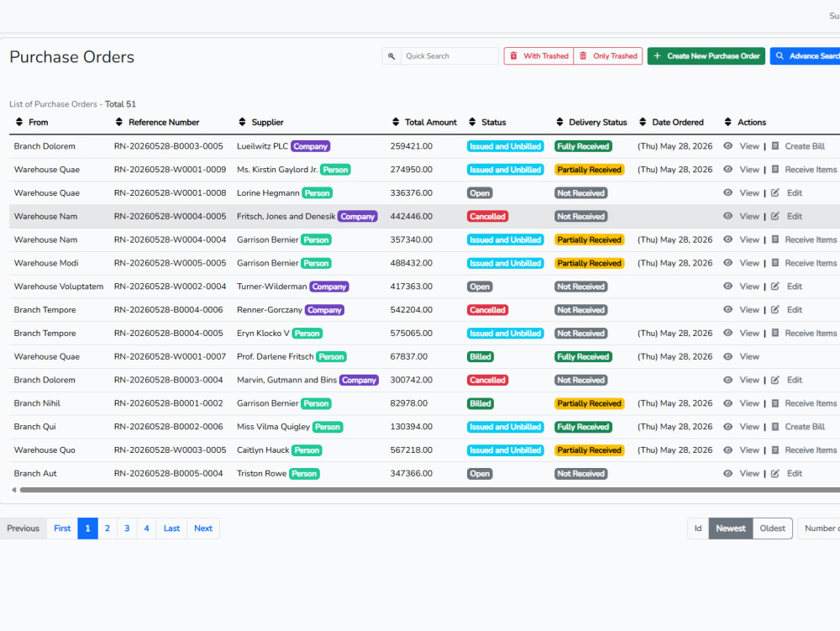Sort by Actions column arrows icon
The height and width of the screenshot is (631, 840).
pyautogui.click(x=728, y=122)
